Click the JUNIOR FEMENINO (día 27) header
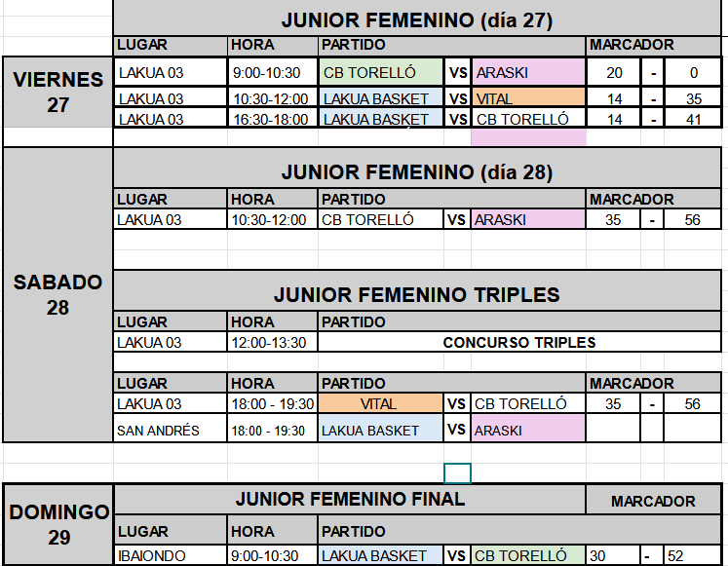The height and width of the screenshot is (566, 728). click(417, 19)
